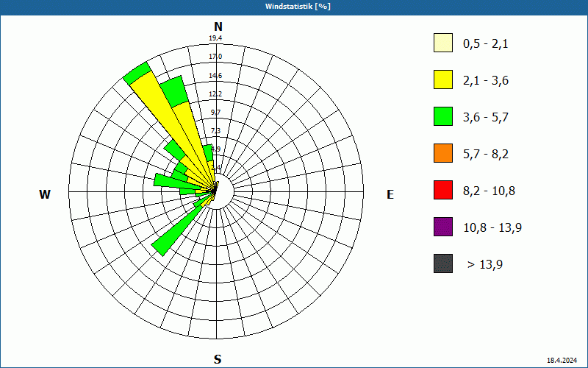This screenshot has width=588, height=368.
Task: Click the 14,6 radial axis value
Action: (215, 76)
